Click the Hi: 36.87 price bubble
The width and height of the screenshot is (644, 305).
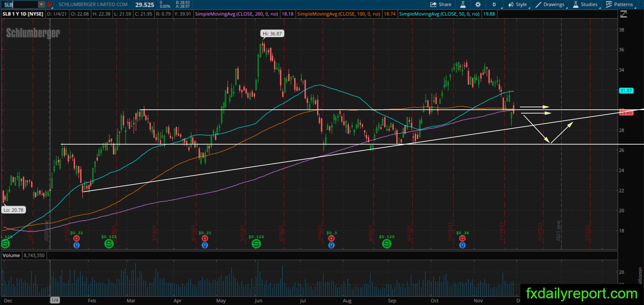[x=272, y=34]
